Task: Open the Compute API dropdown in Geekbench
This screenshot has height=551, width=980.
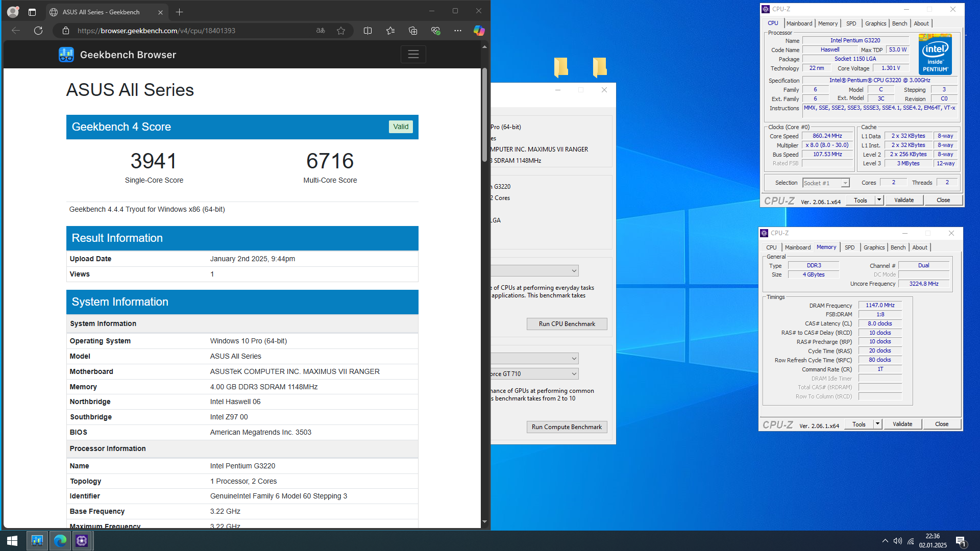Action: (x=535, y=359)
